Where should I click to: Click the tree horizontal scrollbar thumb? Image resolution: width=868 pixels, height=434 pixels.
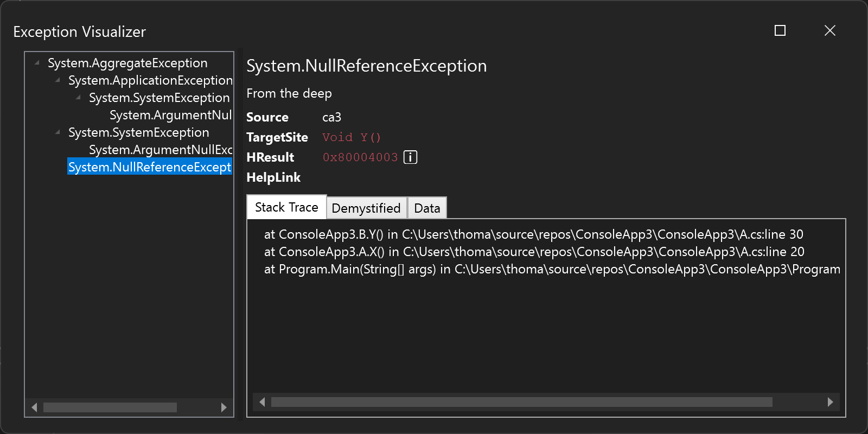click(x=110, y=407)
